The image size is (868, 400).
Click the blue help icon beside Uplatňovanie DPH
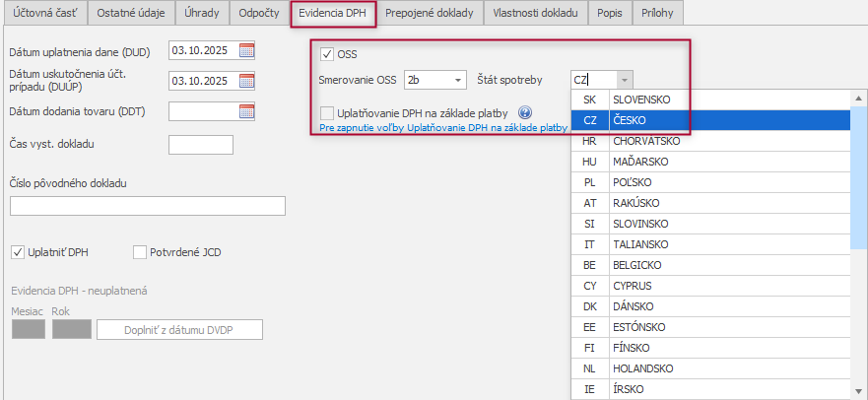pos(525,113)
